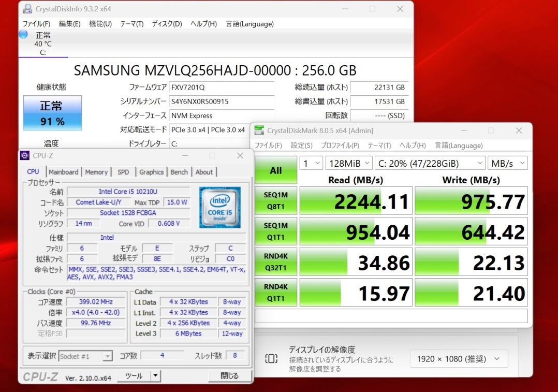Click the blue drive C: status orb
Screen dimensions: 558x392
click(23, 35)
